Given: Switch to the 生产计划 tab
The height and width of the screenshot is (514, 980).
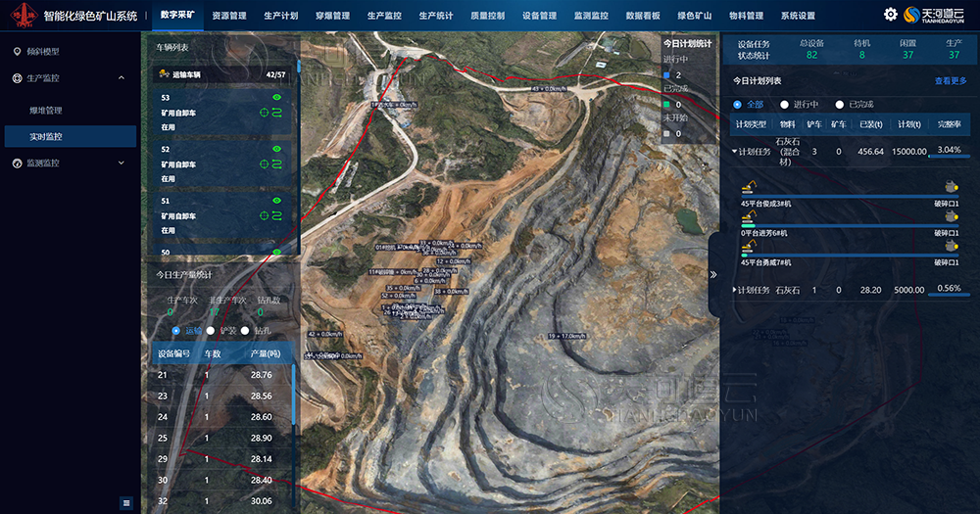Looking at the screenshot, I should (280, 16).
